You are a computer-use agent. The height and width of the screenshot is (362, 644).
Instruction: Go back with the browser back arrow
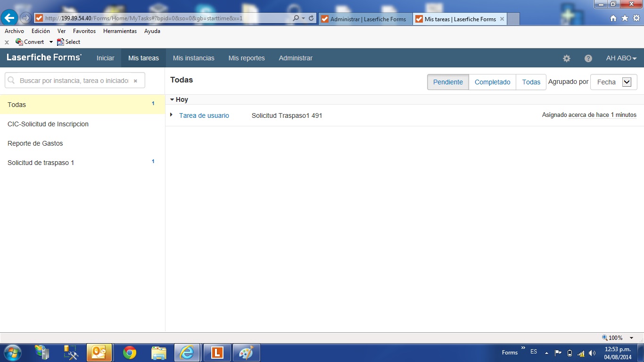[x=9, y=18]
